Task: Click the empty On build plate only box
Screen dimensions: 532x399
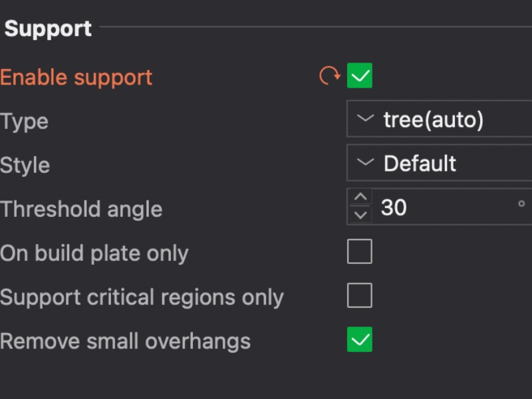Action: (360, 251)
